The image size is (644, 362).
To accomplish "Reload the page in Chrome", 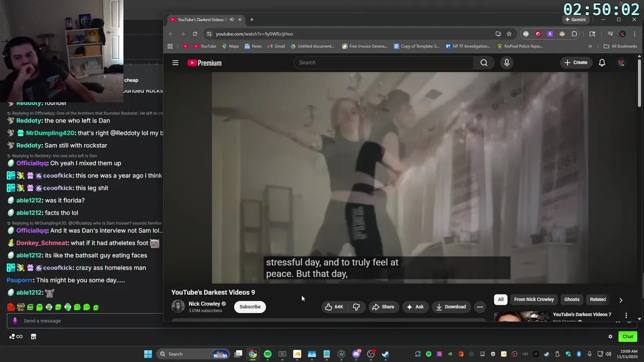I will coord(195,34).
